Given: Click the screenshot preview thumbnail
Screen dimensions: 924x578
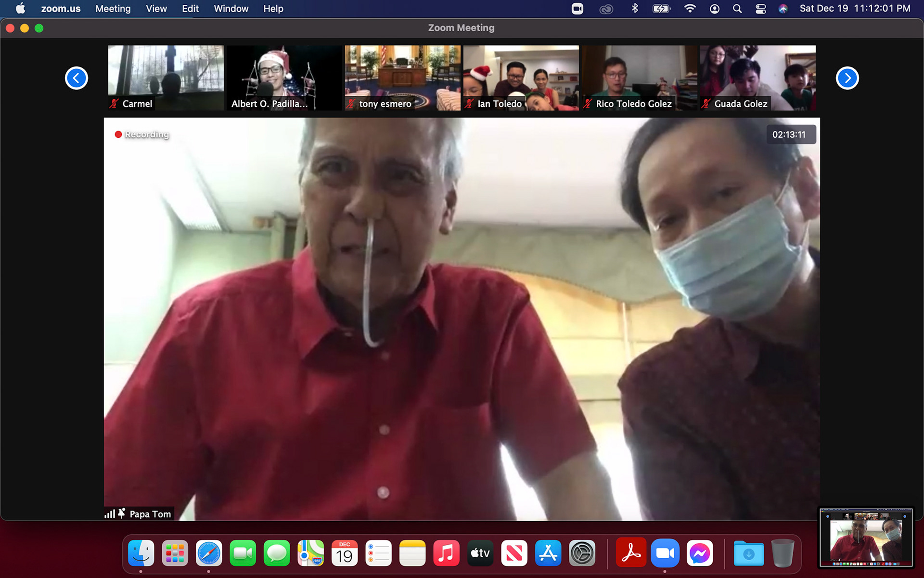Looking at the screenshot, I should coord(866,537).
